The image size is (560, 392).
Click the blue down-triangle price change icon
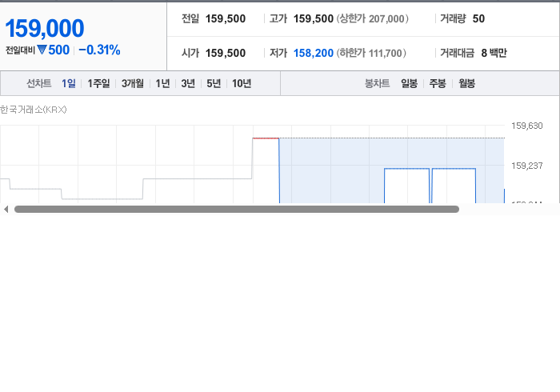(x=42, y=50)
